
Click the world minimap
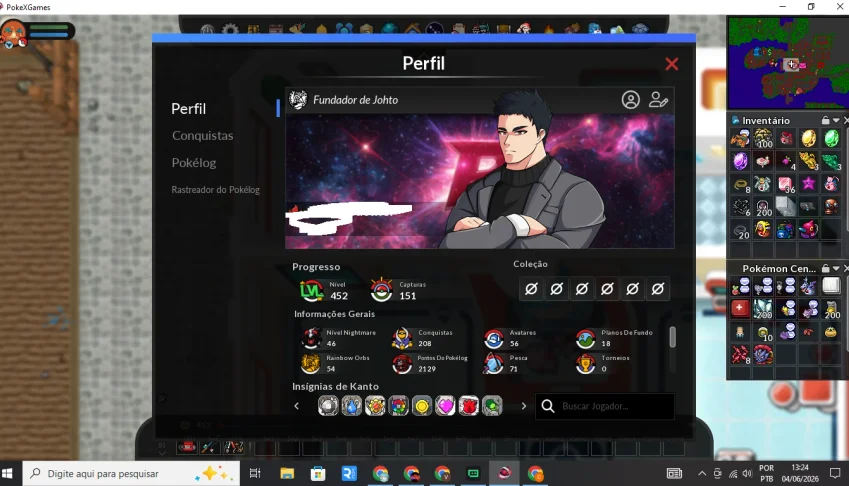point(788,62)
